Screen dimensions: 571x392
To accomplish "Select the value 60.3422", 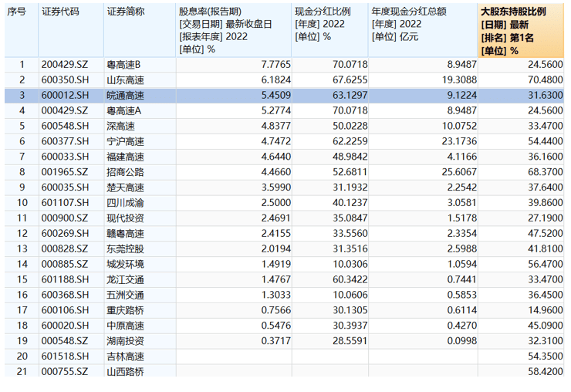I will (x=350, y=279).
